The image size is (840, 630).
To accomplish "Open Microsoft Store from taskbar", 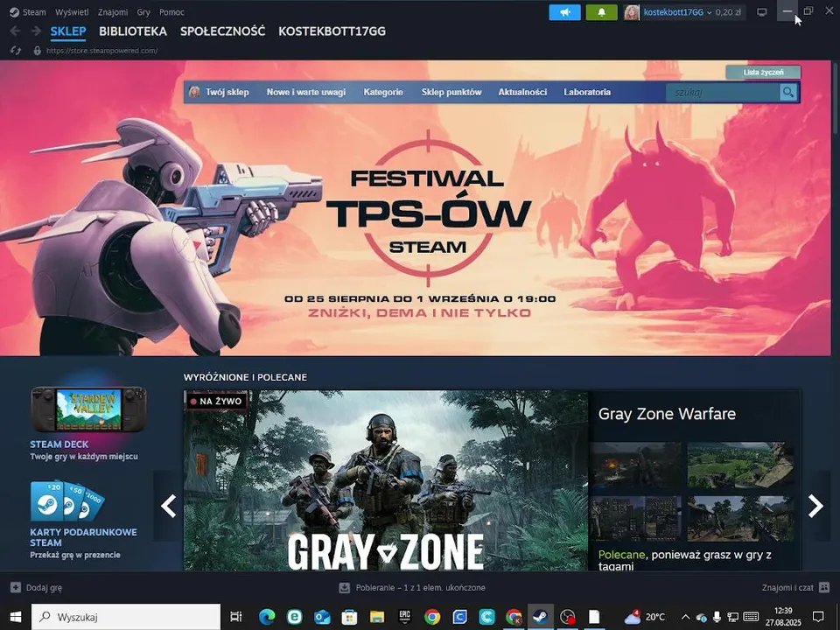I will point(349,617).
